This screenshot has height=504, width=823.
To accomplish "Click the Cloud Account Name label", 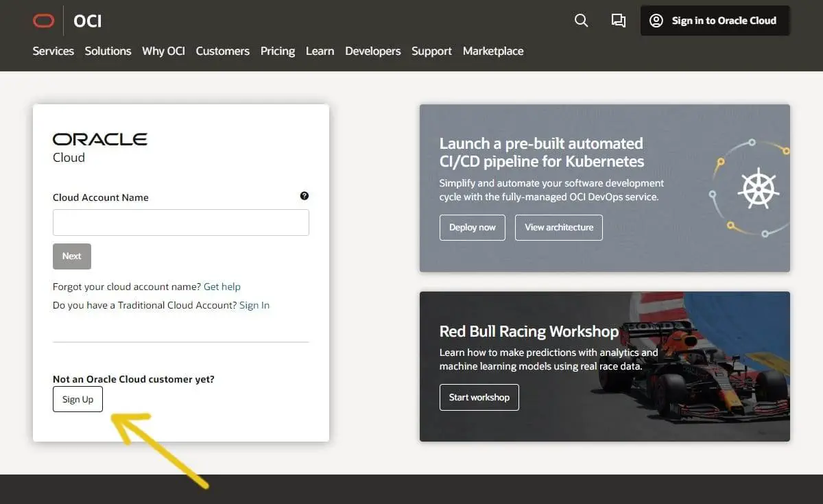I will tap(101, 197).
